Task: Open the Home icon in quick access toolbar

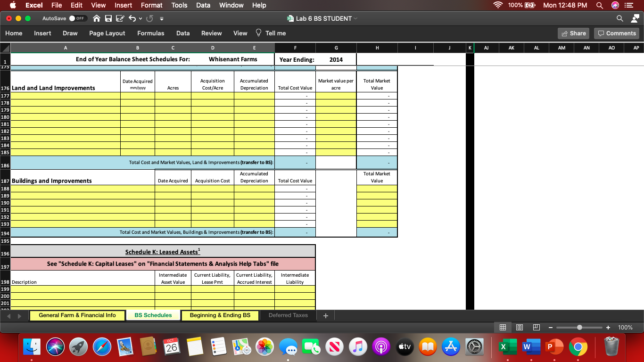Action: [96, 18]
